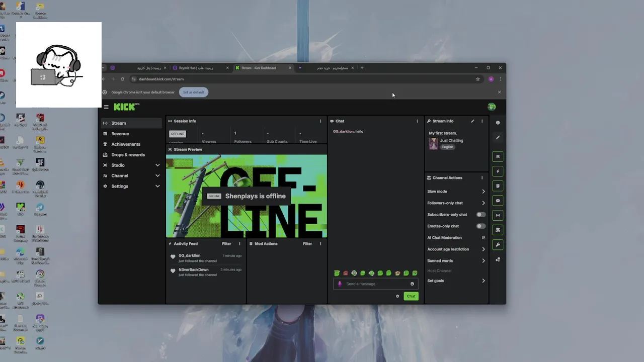Insert the red angry emote above message box

coord(346,273)
